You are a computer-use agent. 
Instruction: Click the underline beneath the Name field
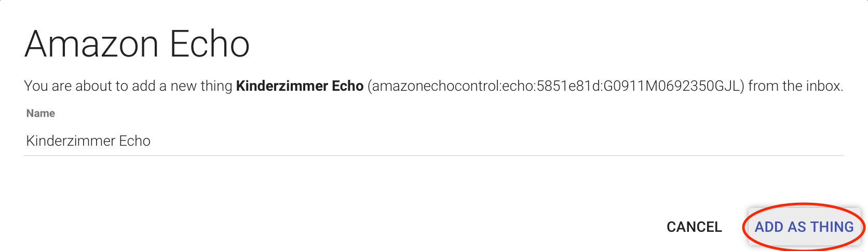point(434,155)
